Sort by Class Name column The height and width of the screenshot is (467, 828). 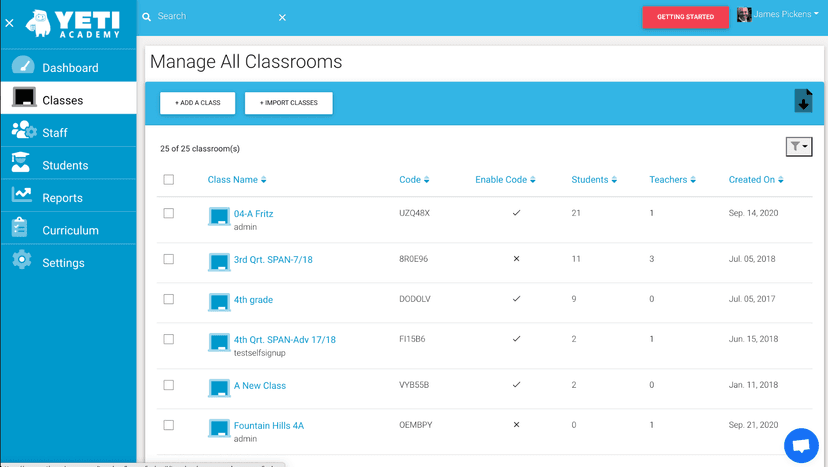[x=237, y=180]
